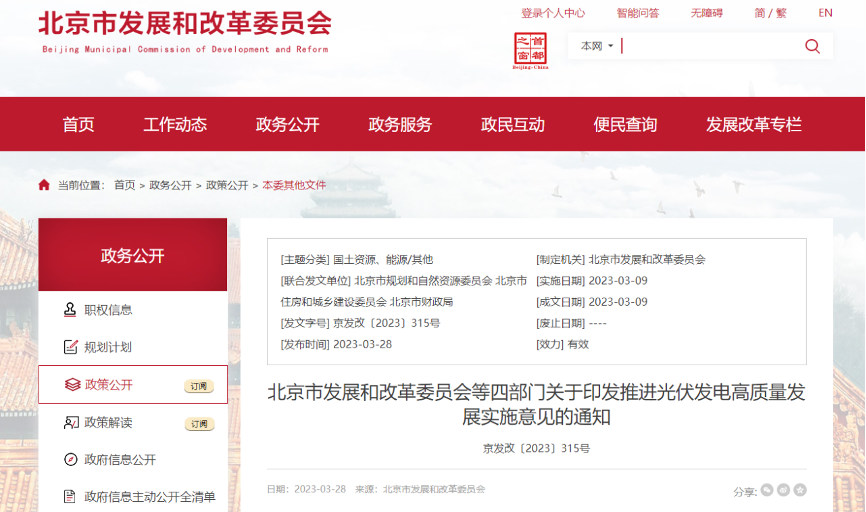Image resolution: width=866 pixels, height=512 pixels.
Task: Open 政民互动 navigation tab
Action: [513, 124]
